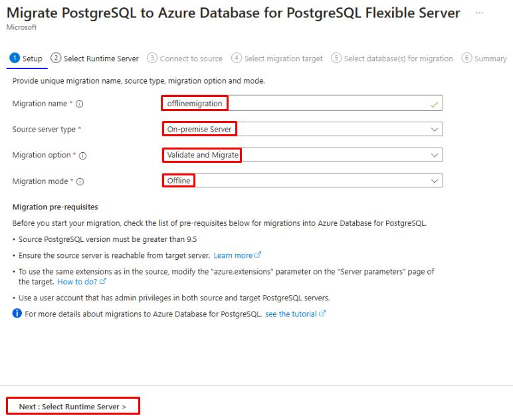Expand the Migration mode dropdown chevron
This screenshot has height=420, width=513.
point(435,181)
